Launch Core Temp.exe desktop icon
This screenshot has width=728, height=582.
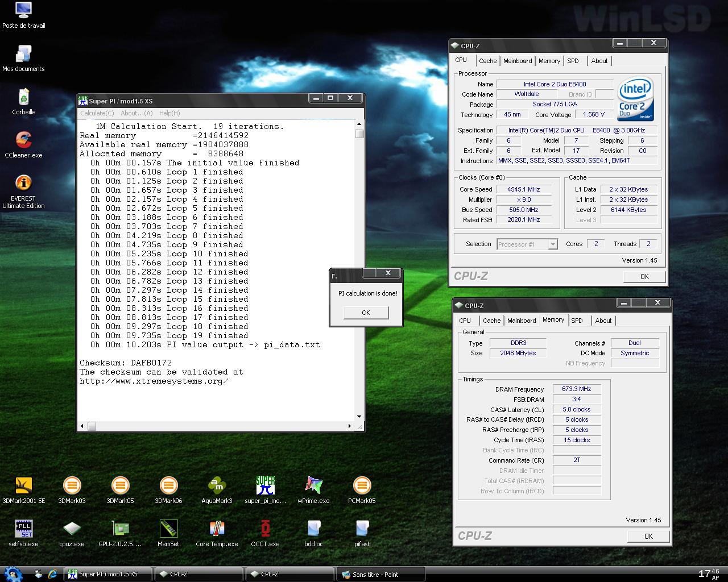[x=217, y=534]
